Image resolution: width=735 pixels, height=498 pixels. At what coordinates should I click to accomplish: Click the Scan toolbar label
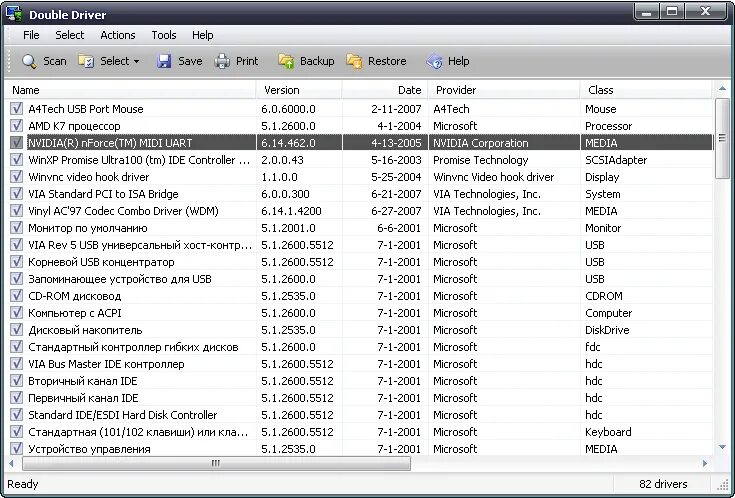[x=55, y=61]
